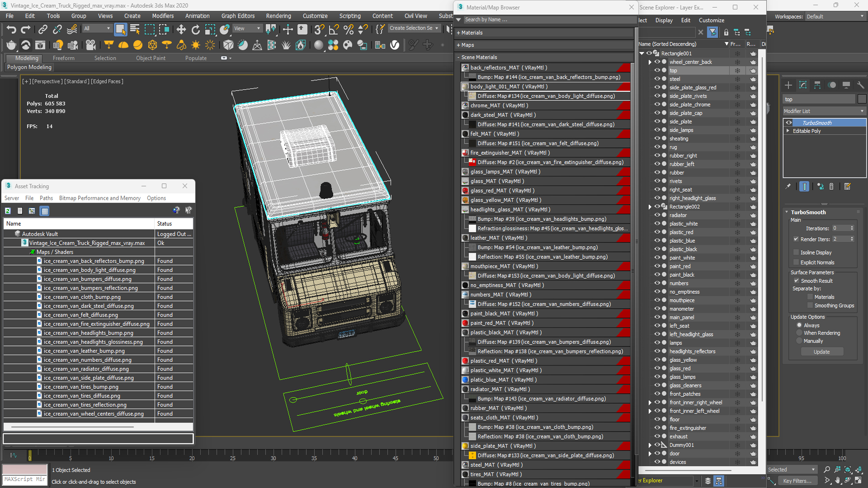
Task: Click the MAXScript Mini listener box
Action: point(25,479)
